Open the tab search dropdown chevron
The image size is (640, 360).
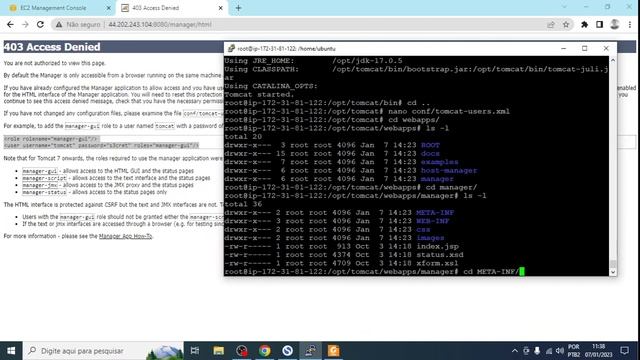(564, 7)
